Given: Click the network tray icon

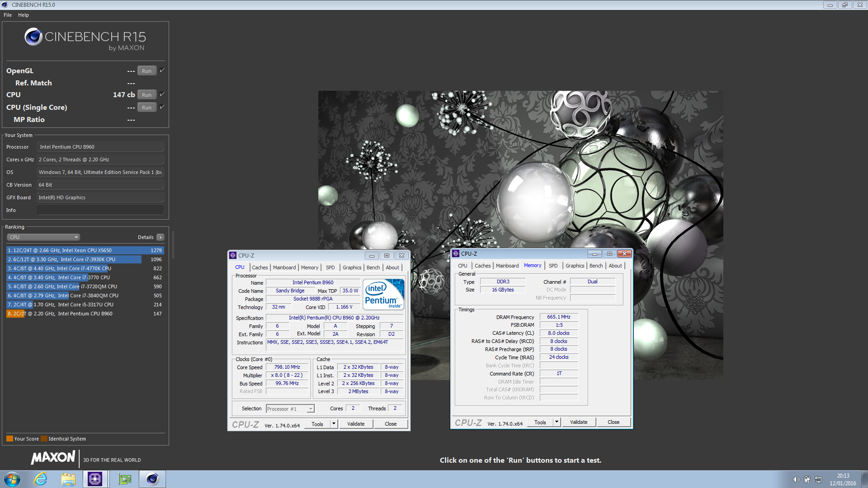Looking at the screenshot, I should pyautogui.click(x=818, y=479).
